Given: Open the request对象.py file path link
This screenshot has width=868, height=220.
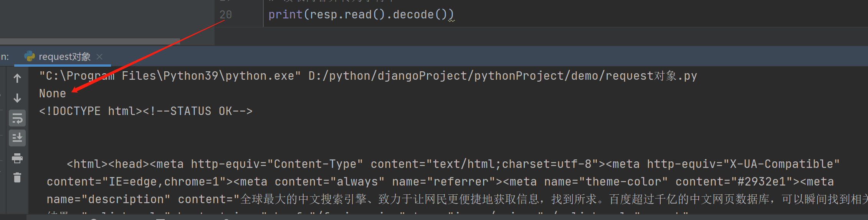Looking at the screenshot, I should pyautogui.click(x=502, y=76).
